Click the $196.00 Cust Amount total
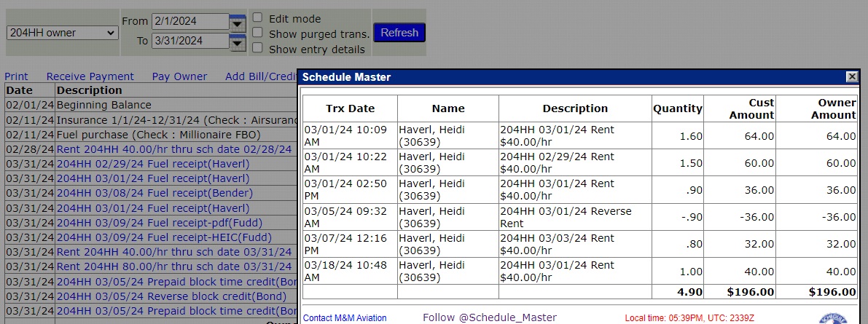The height and width of the screenshot is (324, 868). pos(740,292)
